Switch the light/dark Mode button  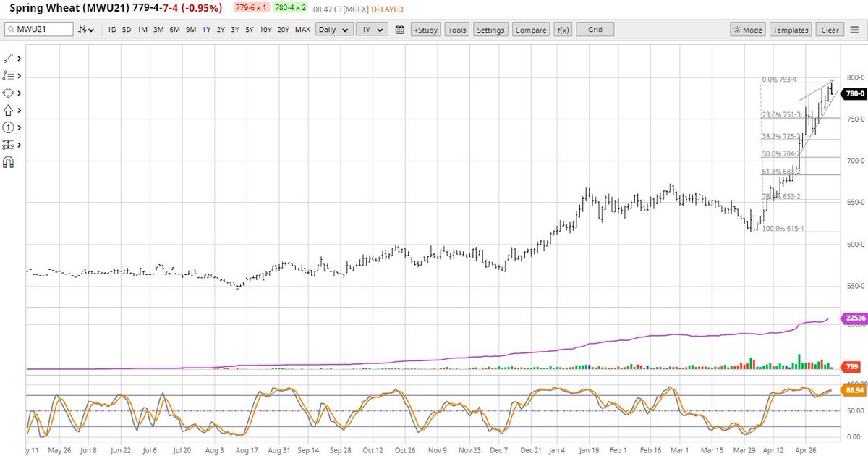click(x=747, y=30)
